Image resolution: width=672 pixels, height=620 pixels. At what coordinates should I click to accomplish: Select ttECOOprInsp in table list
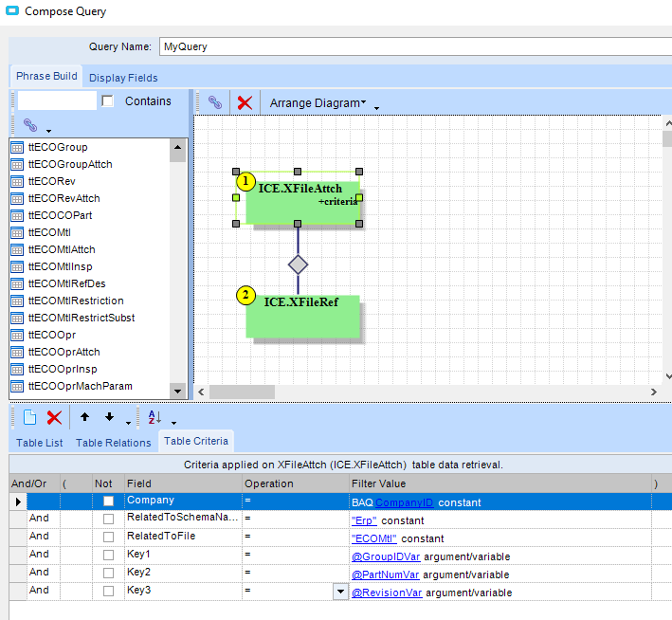tap(63, 369)
